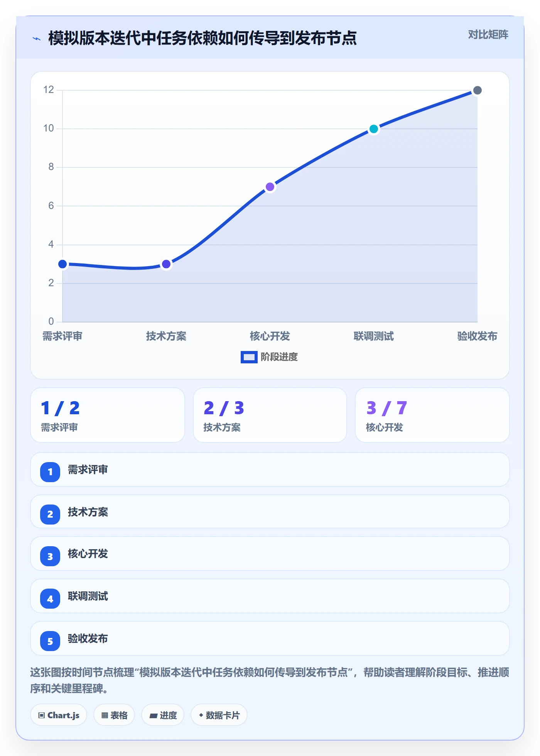Click the 验收发布 label in the step list
The image size is (540, 756).
click(88, 639)
